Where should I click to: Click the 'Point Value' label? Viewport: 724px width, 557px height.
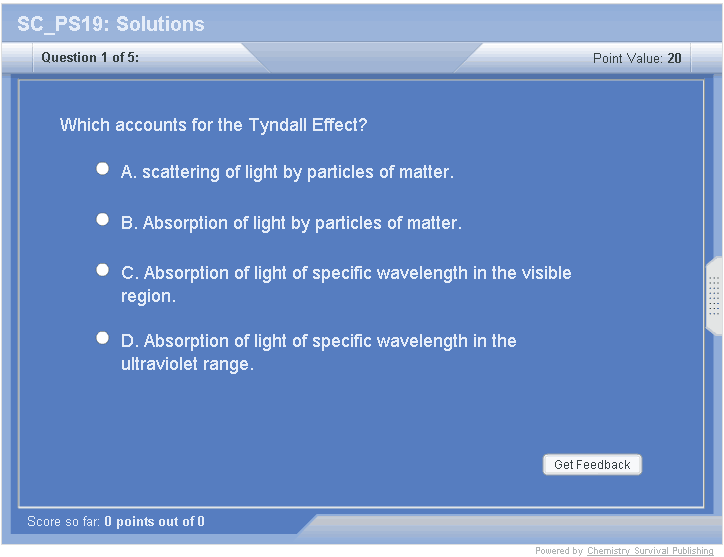pos(627,58)
